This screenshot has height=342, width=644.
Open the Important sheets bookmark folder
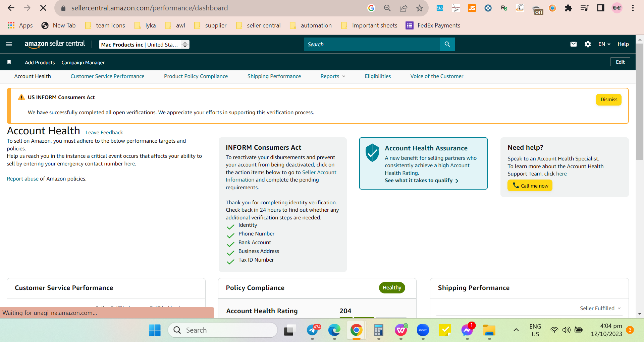(x=369, y=25)
